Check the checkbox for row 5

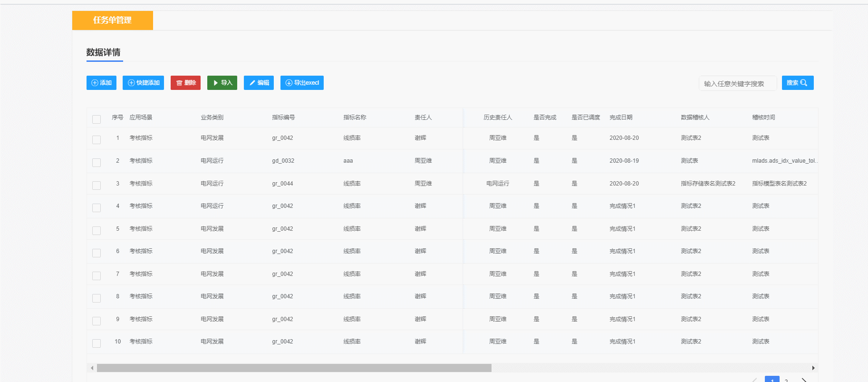[x=96, y=231]
